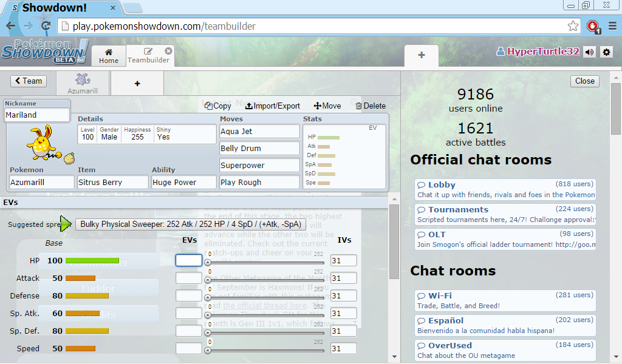Bookmark page with the star icon

click(x=573, y=26)
